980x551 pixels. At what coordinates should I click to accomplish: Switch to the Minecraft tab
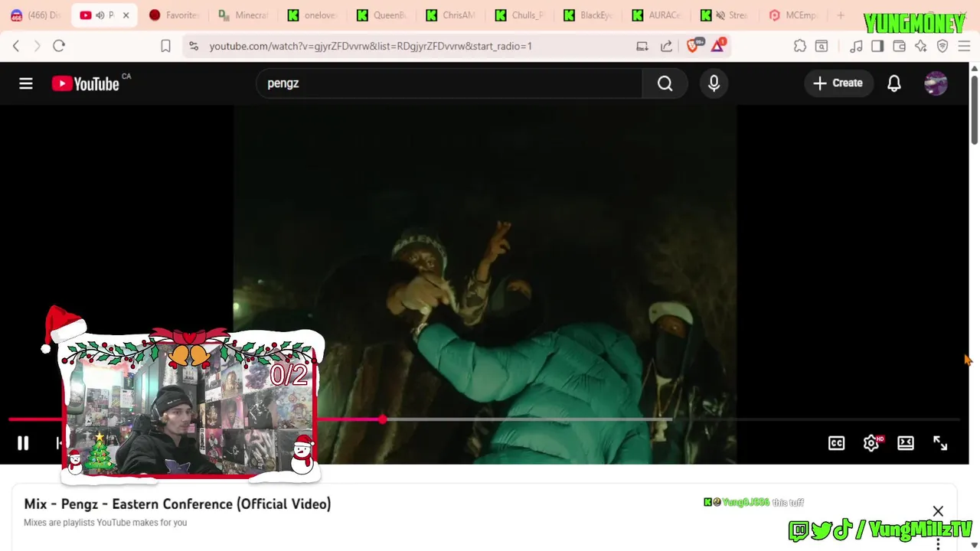tap(243, 15)
